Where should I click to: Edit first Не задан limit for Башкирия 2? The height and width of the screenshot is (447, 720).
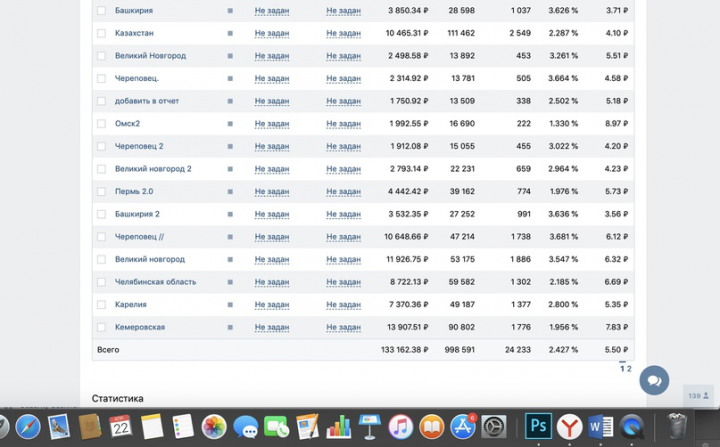(x=272, y=214)
